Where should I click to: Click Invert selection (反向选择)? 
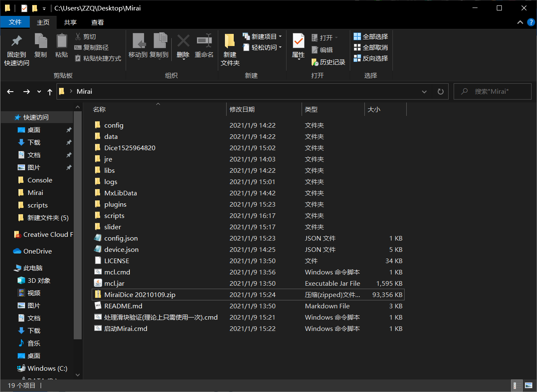pyautogui.click(x=371, y=59)
